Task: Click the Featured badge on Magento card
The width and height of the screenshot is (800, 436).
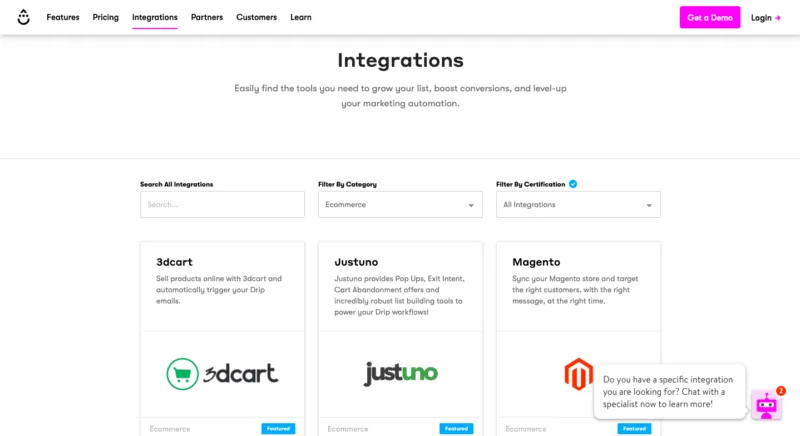Action: click(x=634, y=429)
